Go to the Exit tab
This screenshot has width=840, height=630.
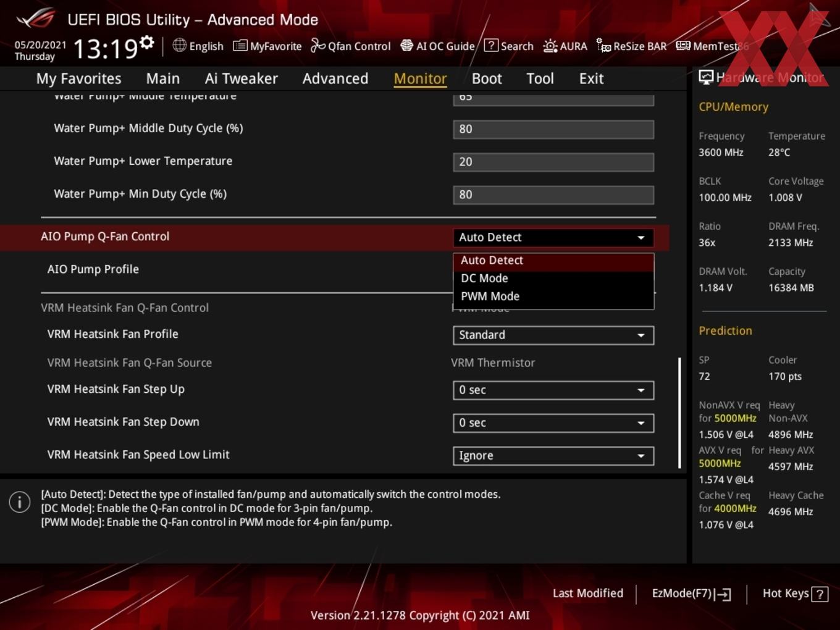[592, 78]
